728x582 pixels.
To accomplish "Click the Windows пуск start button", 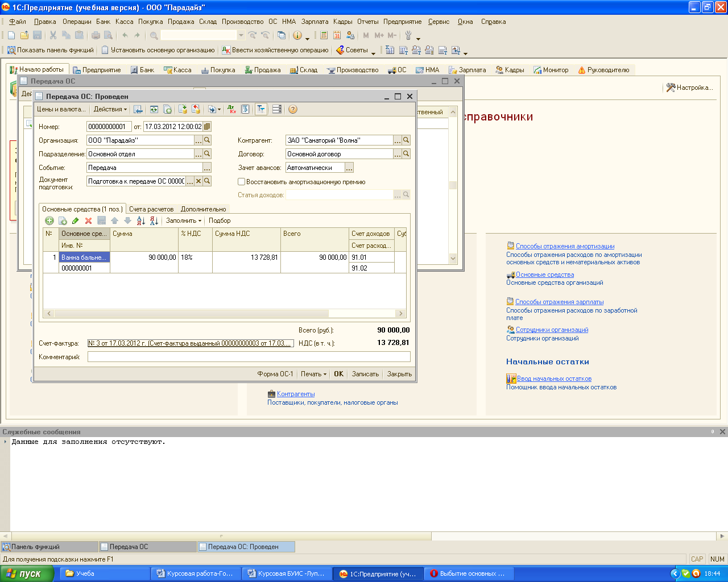I will (x=27, y=573).
